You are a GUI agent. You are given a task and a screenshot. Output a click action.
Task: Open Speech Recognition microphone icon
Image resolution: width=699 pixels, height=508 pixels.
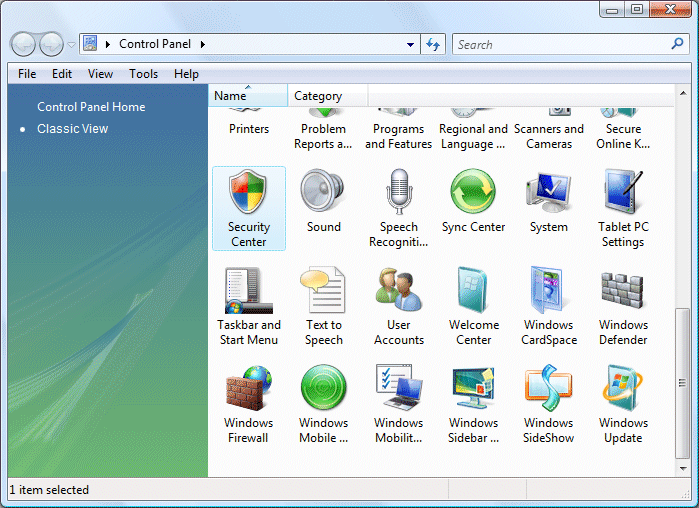click(399, 192)
